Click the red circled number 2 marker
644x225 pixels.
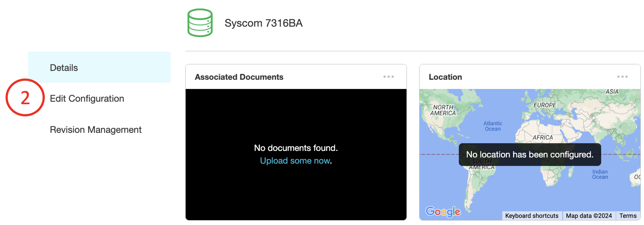click(x=25, y=98)
